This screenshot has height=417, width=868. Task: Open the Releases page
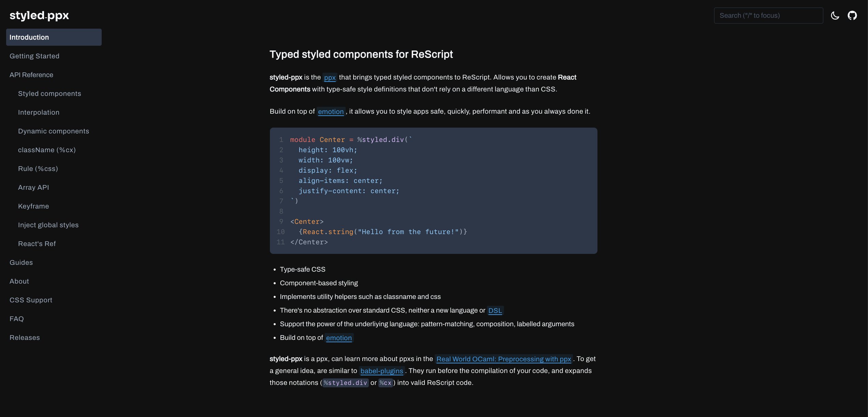[25, 337]
